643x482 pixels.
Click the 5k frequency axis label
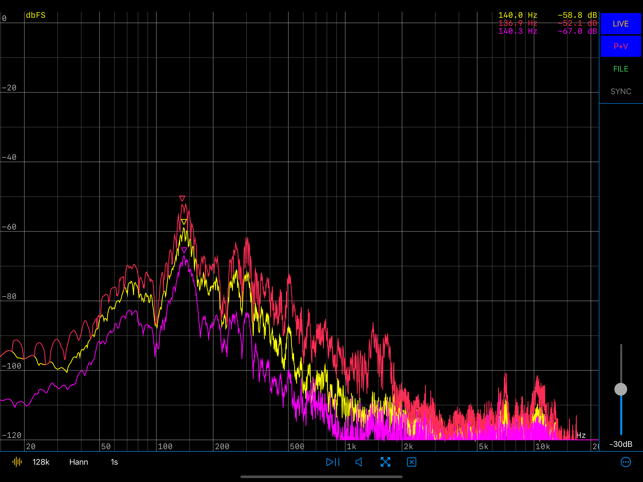point(483,446)
